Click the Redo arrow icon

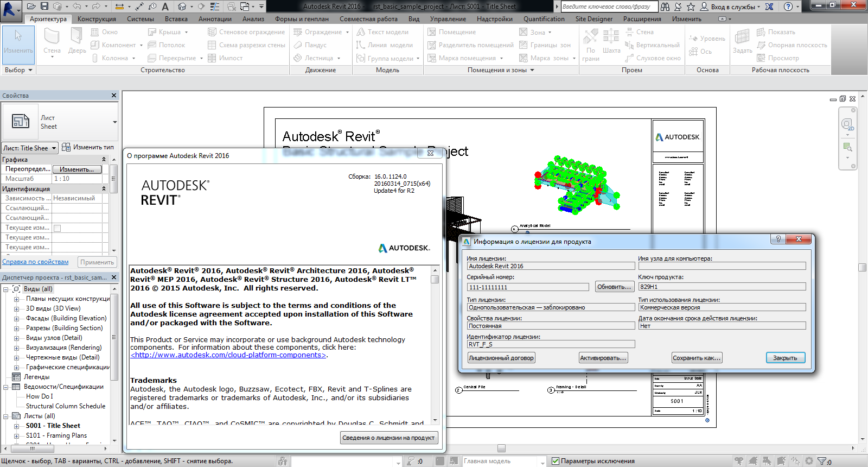(96, 7)
